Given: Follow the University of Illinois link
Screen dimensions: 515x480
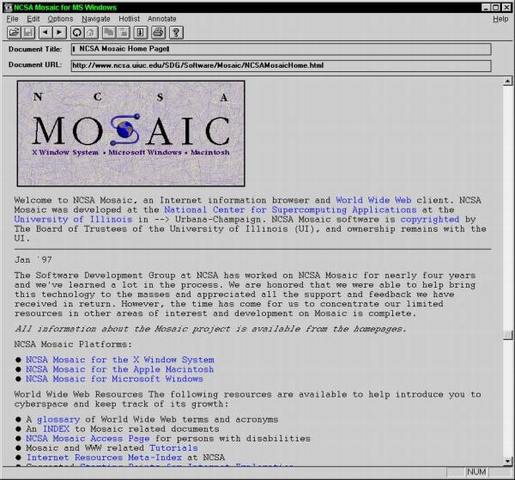Looking at the screenshot, I should click(x=73, y=219).
